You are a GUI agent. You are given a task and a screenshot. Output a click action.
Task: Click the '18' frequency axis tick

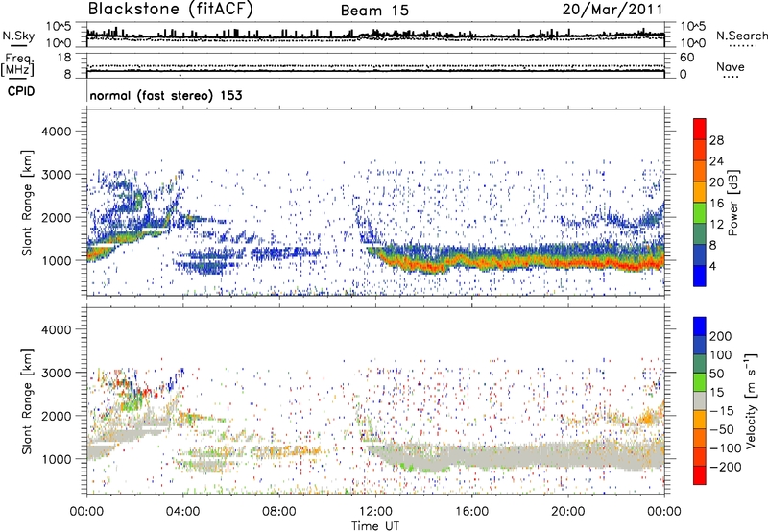click(64, 58)
